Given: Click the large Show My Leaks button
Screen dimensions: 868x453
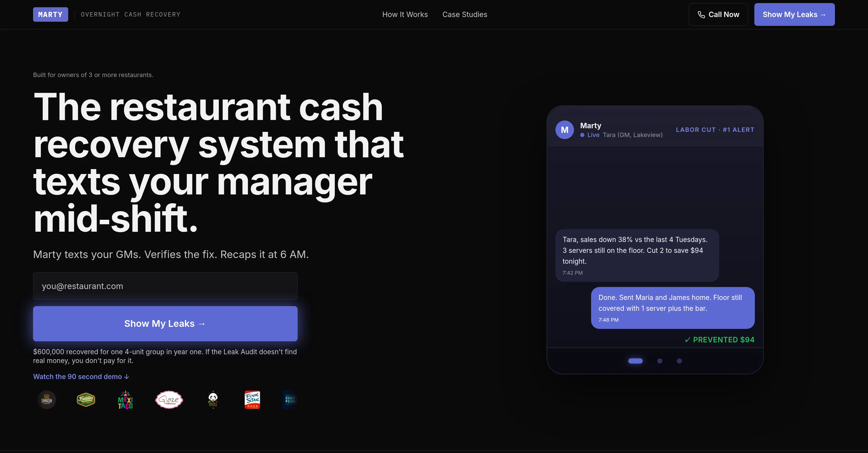Looking at the screenshot, I should [165, 324].
